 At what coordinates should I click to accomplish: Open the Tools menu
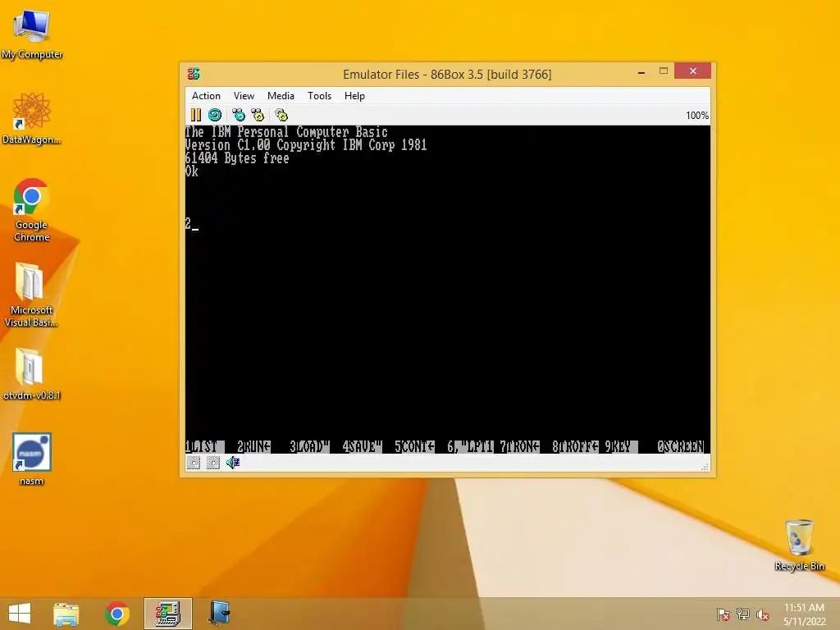click(319, 96)
